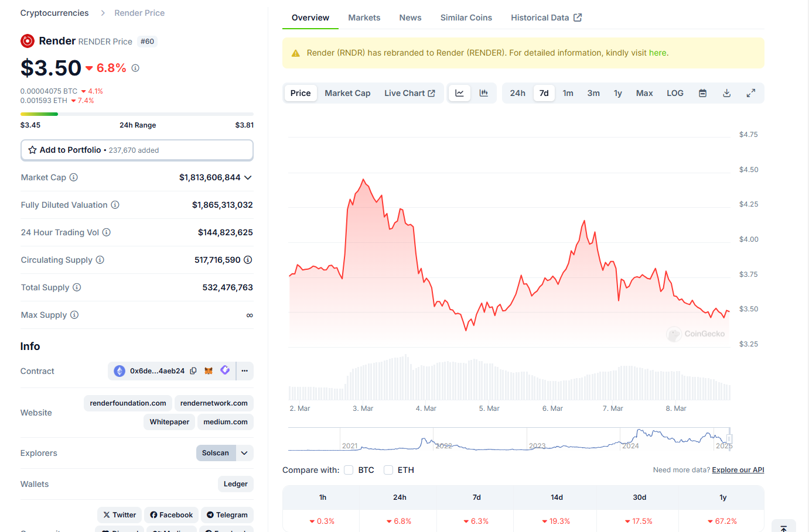Click the Ledger wallet button
809x532 pixels.
click(x=235, y=484)
